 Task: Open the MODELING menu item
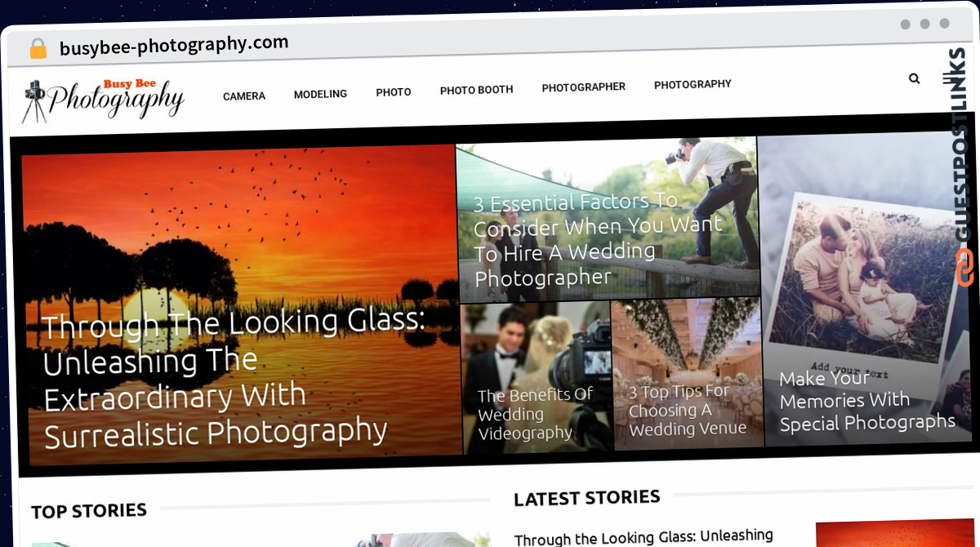320,94
